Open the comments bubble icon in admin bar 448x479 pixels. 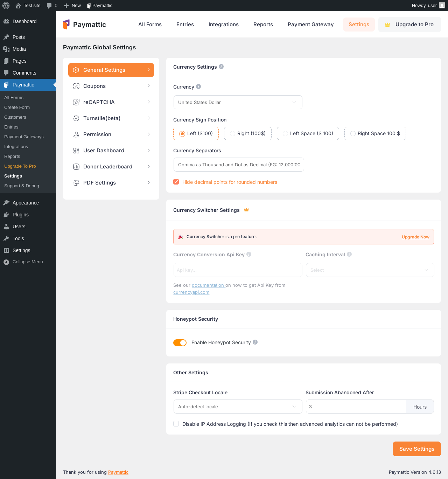tap(49, 6)
